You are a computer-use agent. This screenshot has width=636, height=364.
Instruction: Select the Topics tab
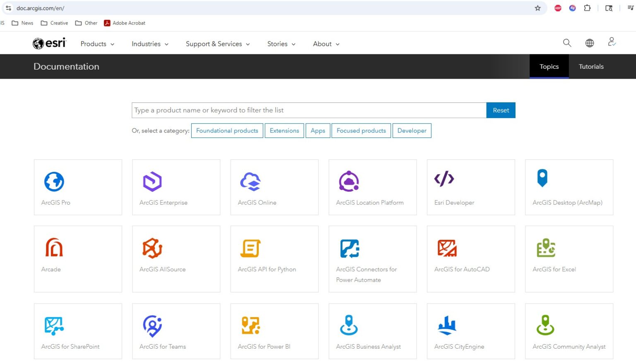pos(549,67)
